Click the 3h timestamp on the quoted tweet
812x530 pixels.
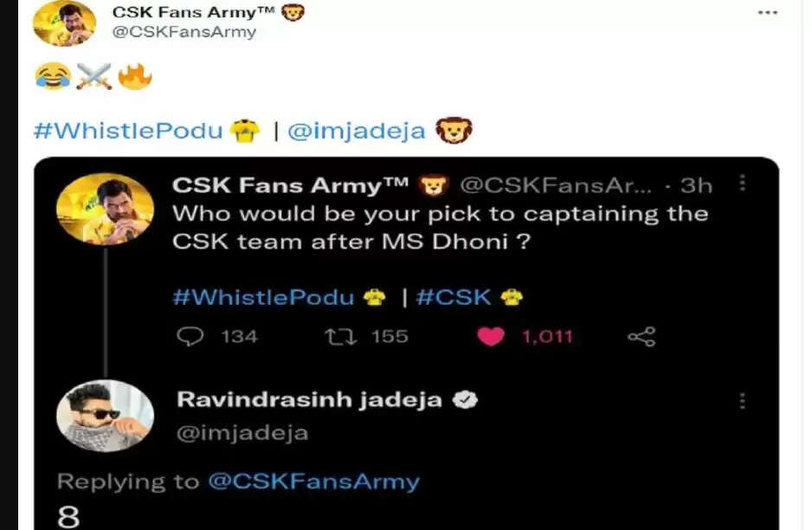click(x=696, y=185)
